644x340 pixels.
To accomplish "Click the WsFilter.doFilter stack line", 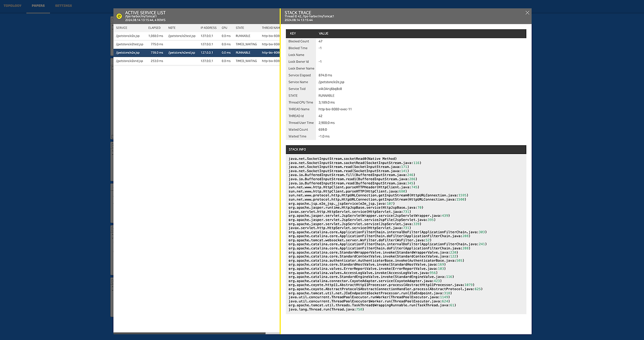I will [x=360, y=240].
